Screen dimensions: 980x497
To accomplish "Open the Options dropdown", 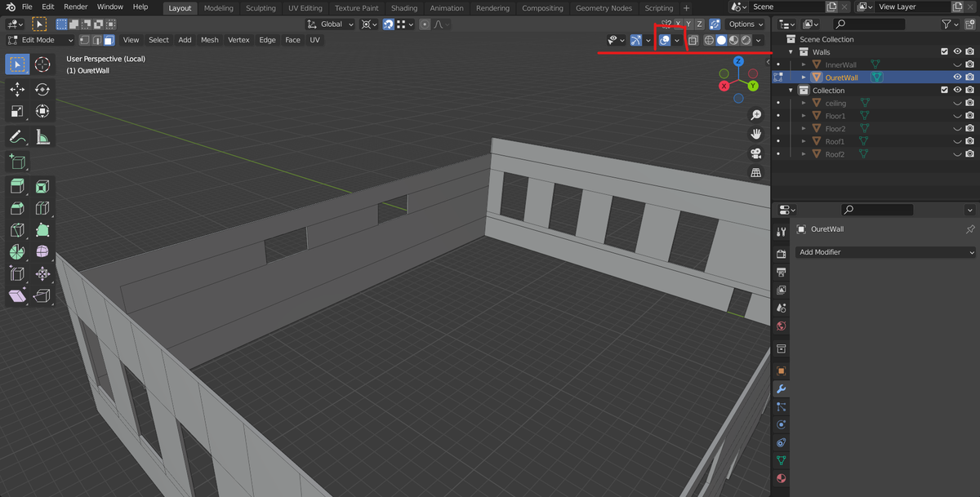I will (746, 24).
